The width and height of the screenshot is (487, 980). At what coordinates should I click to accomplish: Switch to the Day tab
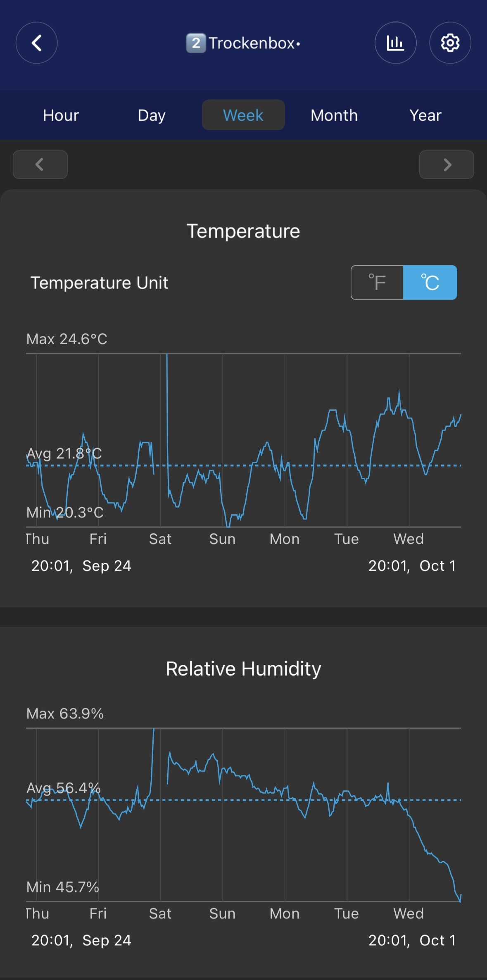[152, 115]
